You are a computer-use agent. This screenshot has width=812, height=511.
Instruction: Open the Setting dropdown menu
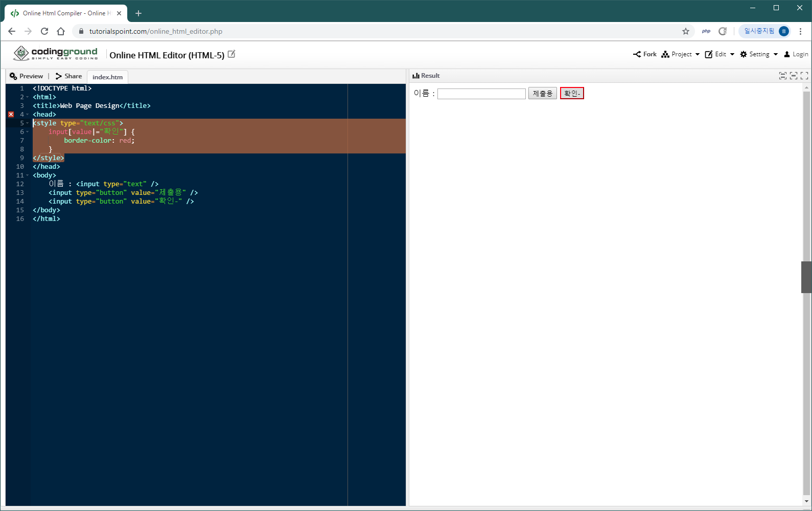759,54
